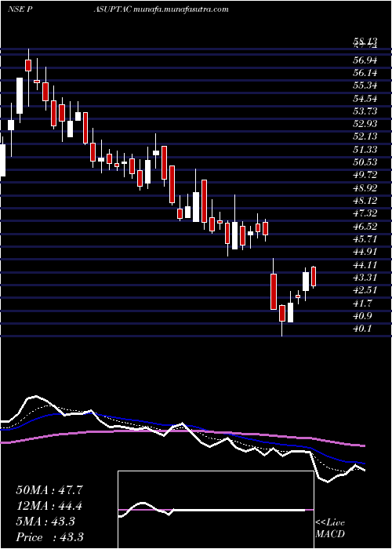Click the 56.14 price axis label
This screenshot has height=549, width=392.
pos(365,73)
